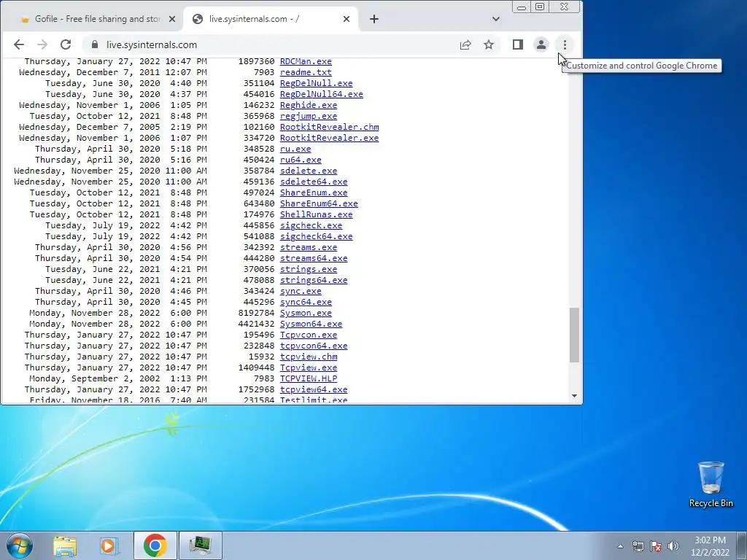Open the clock showing 3:02 PM
The height and width of the screenshot is (560, 747).
point(710,546)
